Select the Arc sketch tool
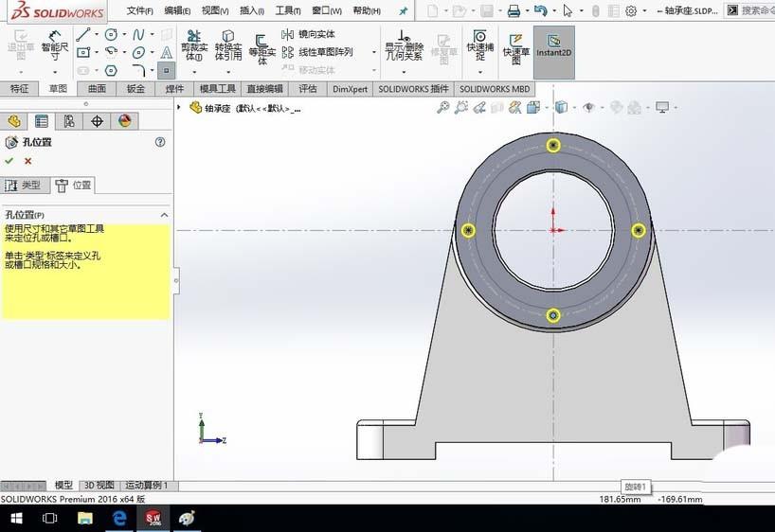This screenshot has height=532, width=775. coord(111,52)
